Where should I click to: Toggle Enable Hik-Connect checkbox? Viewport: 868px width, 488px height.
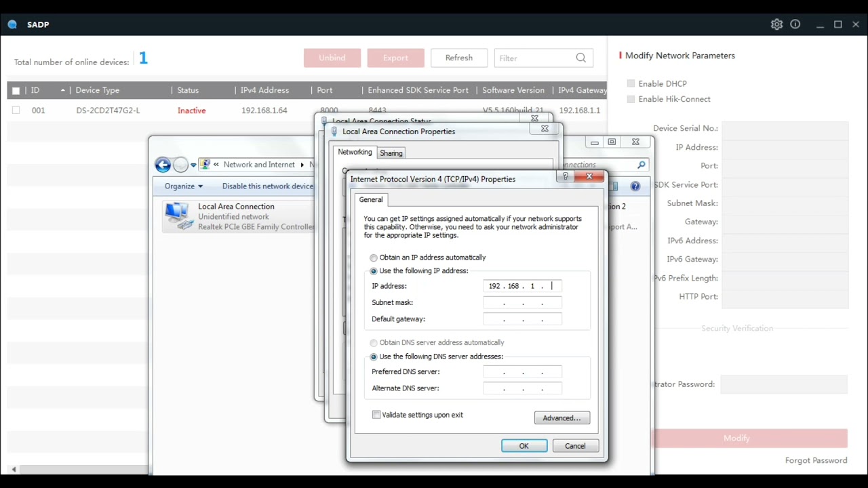631,99
